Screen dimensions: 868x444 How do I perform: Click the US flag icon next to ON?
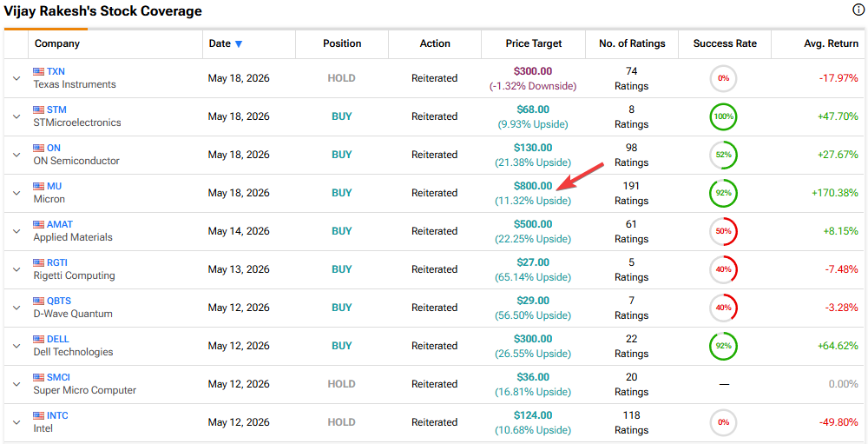[x=38, y=148]
